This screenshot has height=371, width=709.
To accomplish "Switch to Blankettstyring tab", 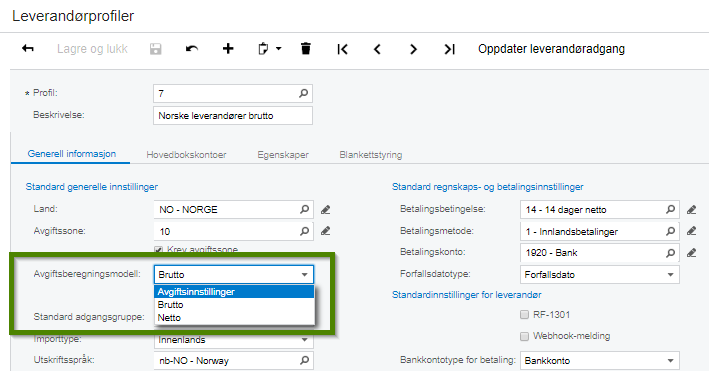I will pyautogui.click(x=371, y=155).
